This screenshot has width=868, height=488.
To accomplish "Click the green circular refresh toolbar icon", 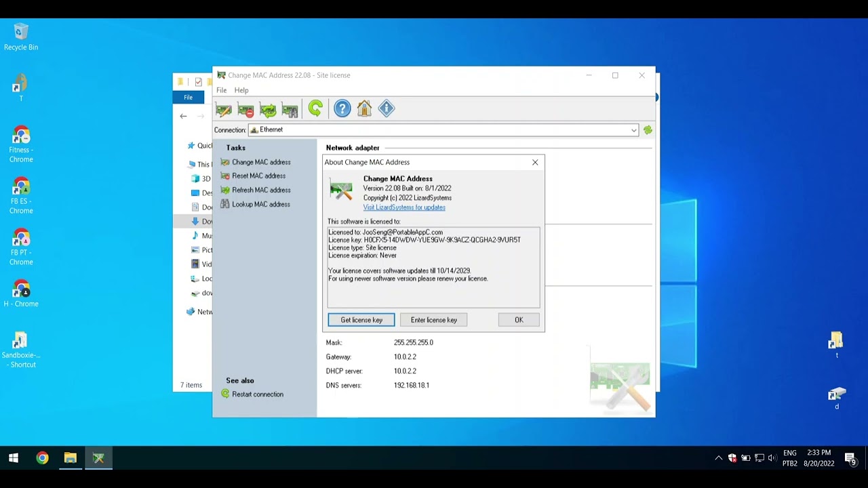I will click(x=315, y=108).
